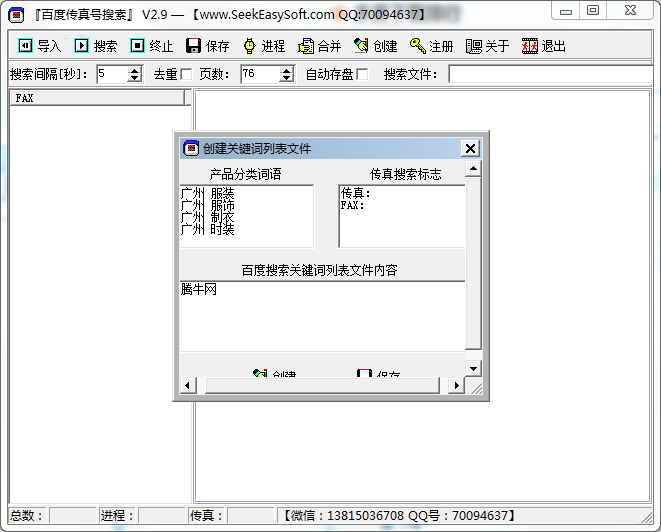Select the 广州 时装 line in category list
The height and width of the screenshot is (532, 661).
coord(207,229)
